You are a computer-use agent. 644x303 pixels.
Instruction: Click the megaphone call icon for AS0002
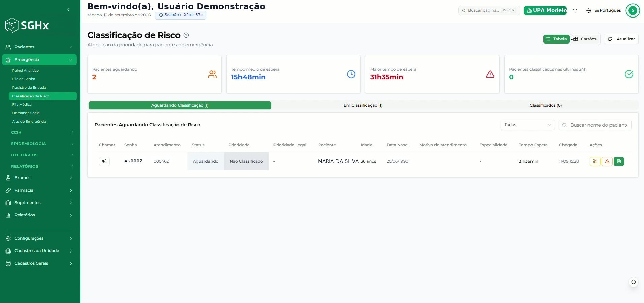[x=104, y=161]
